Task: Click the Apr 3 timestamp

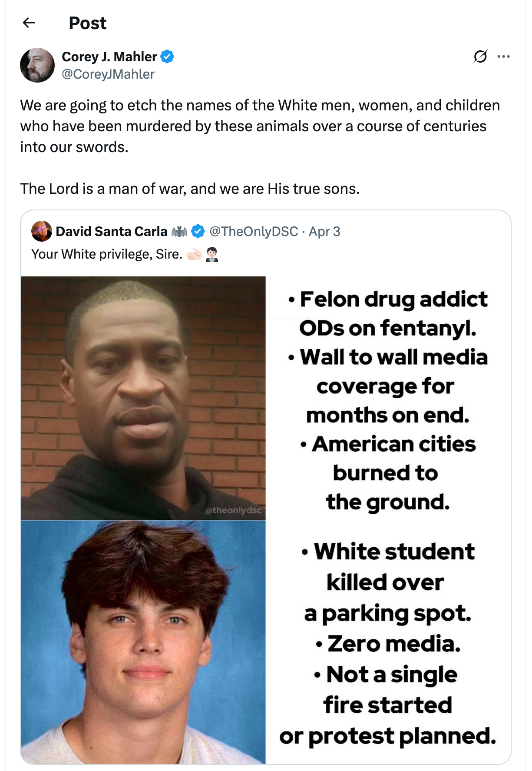Action: click(324, 231)
